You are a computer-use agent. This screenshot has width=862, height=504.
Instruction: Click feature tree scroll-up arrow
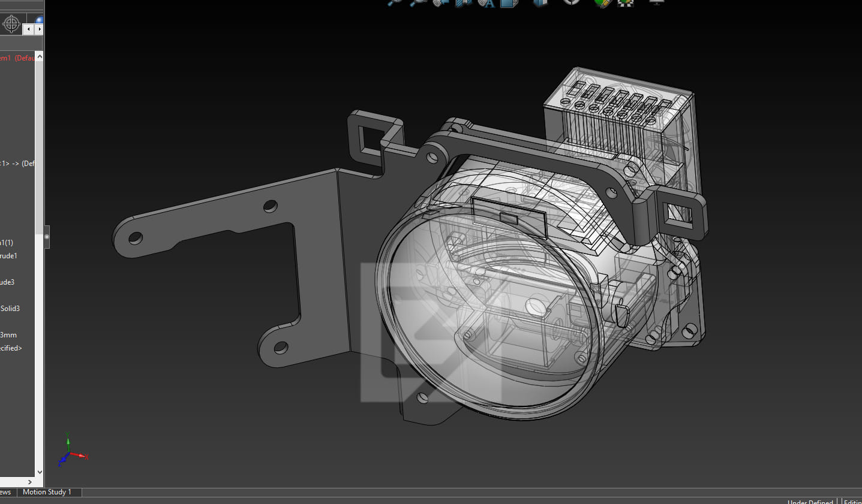(40, 56)
